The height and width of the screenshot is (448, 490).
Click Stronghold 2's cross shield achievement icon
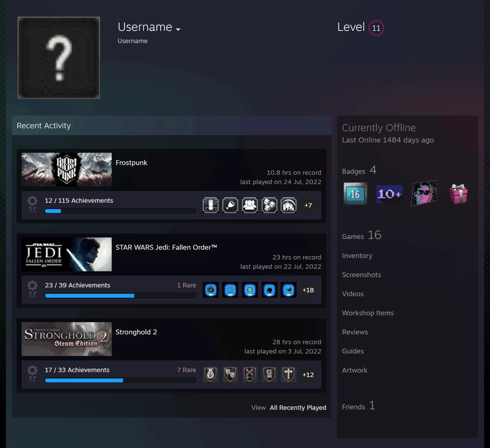[x=289, y=374]
